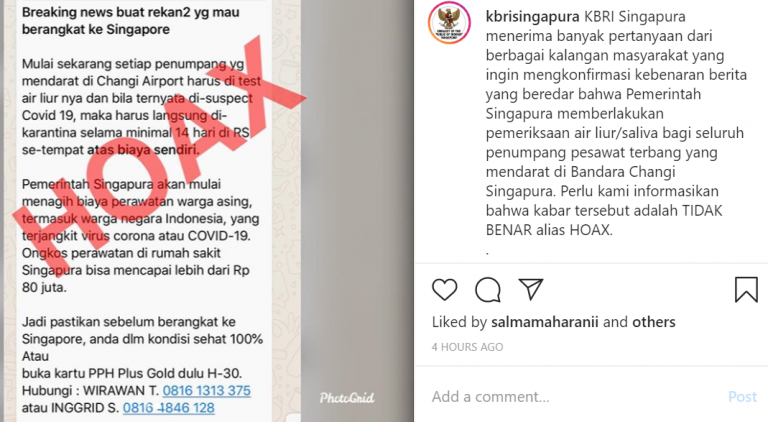Open the 4 HOURS AGO timestamp

(467, 347)
